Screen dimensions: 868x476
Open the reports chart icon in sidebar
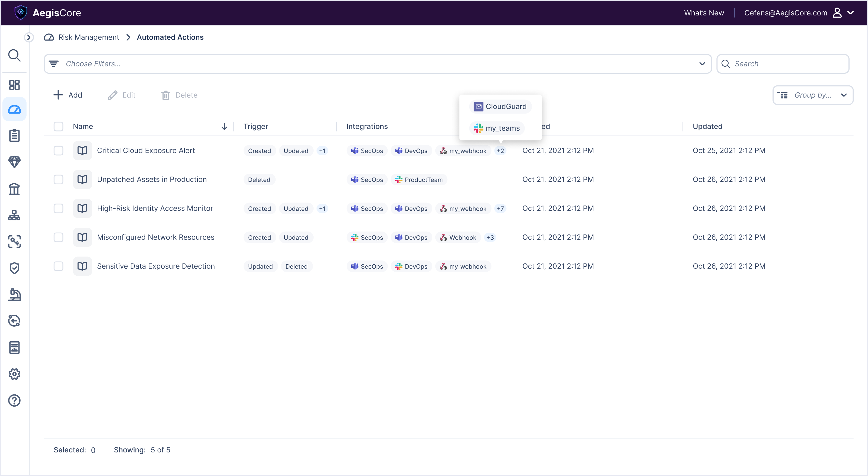(x=14, y=348)
